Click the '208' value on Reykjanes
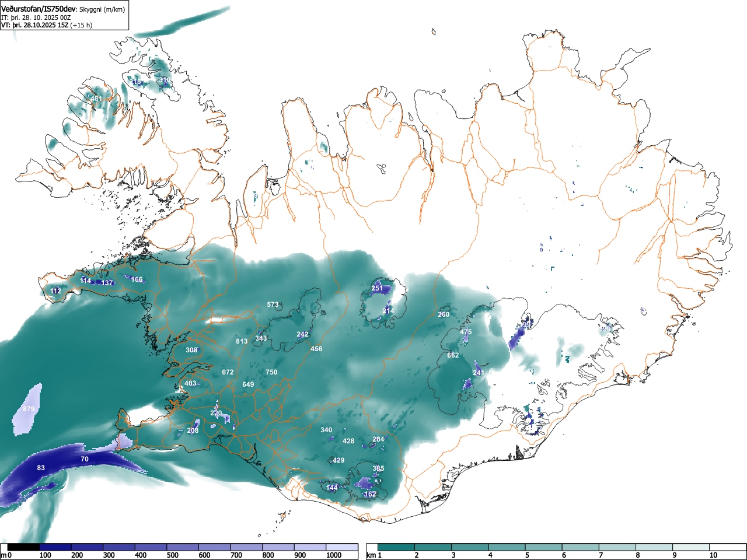 pos(193,430)
